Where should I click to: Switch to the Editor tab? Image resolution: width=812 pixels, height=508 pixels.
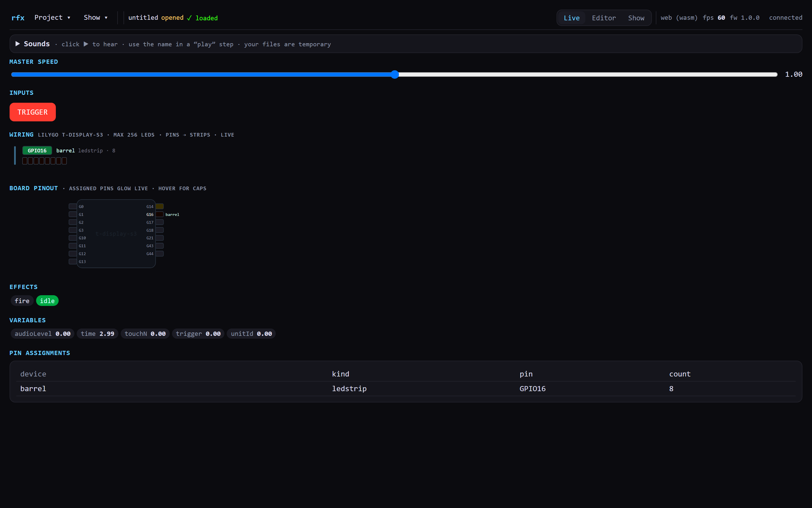click(x=604, y=18)
